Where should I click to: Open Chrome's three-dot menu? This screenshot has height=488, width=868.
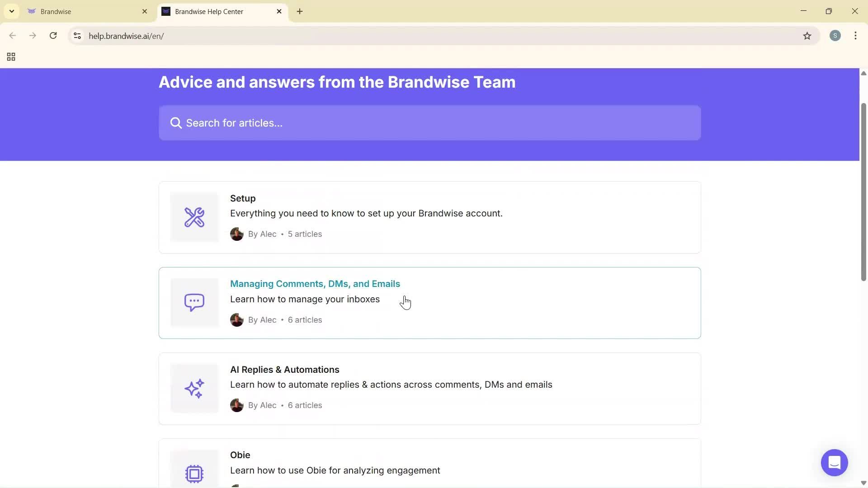tap(855, 36)
